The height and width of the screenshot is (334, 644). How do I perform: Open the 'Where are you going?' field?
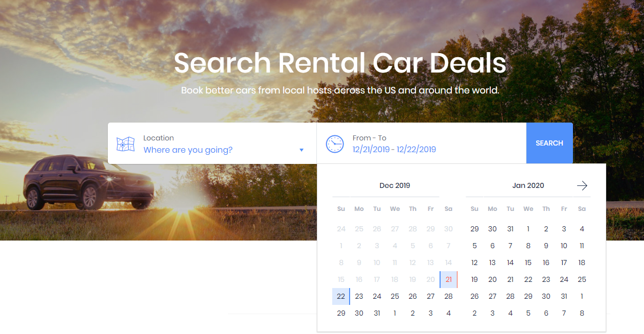tap(188, 150)
